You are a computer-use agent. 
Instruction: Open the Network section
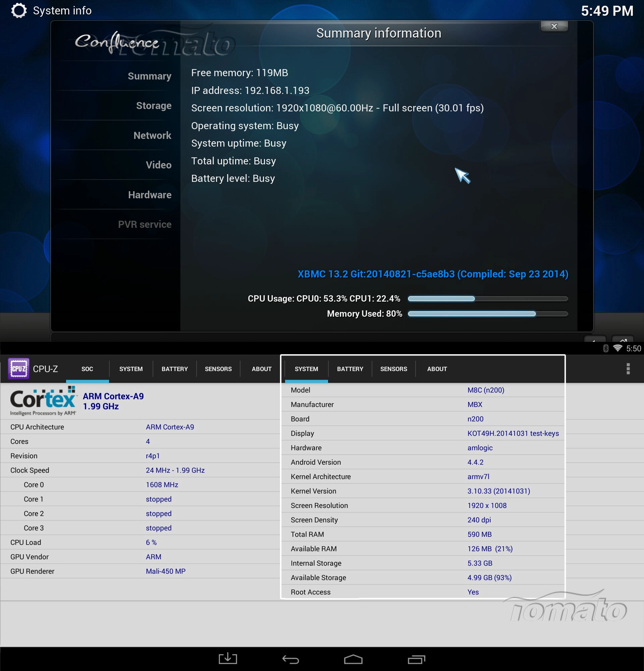(x=152, y=136)
